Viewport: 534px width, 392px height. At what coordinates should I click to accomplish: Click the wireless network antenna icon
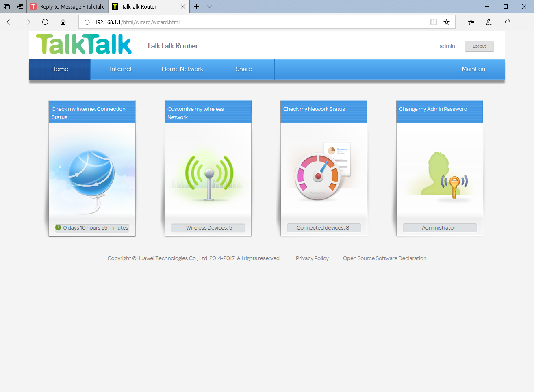click(208, 175)
